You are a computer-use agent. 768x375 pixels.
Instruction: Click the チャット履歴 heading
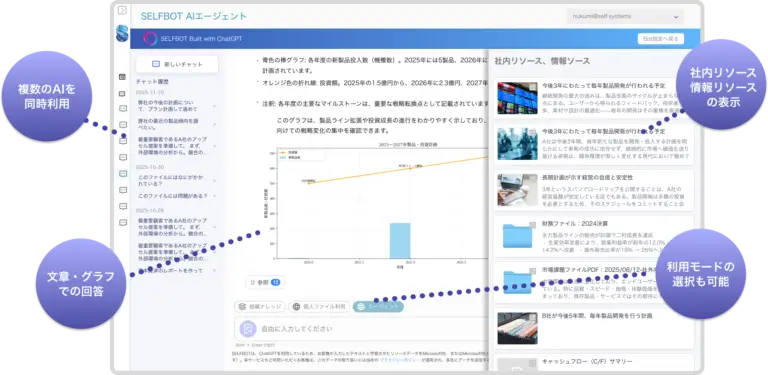[x=152, y=82]
